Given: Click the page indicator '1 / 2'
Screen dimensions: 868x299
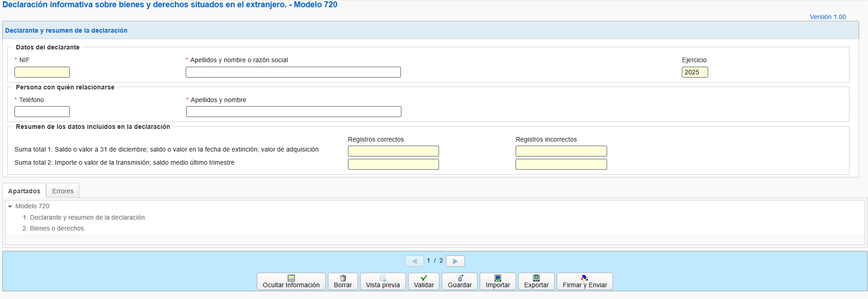Looking at the screenshot, I should [x=435, y=260].
